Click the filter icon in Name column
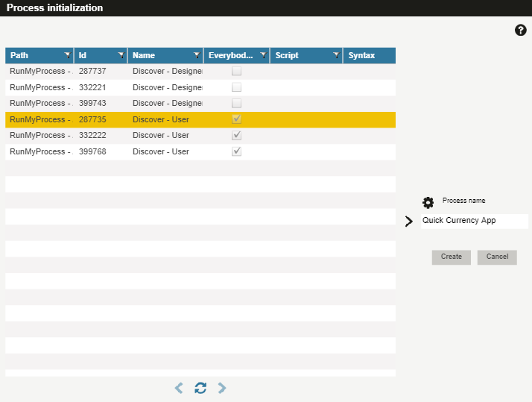 tap(197, 56)
